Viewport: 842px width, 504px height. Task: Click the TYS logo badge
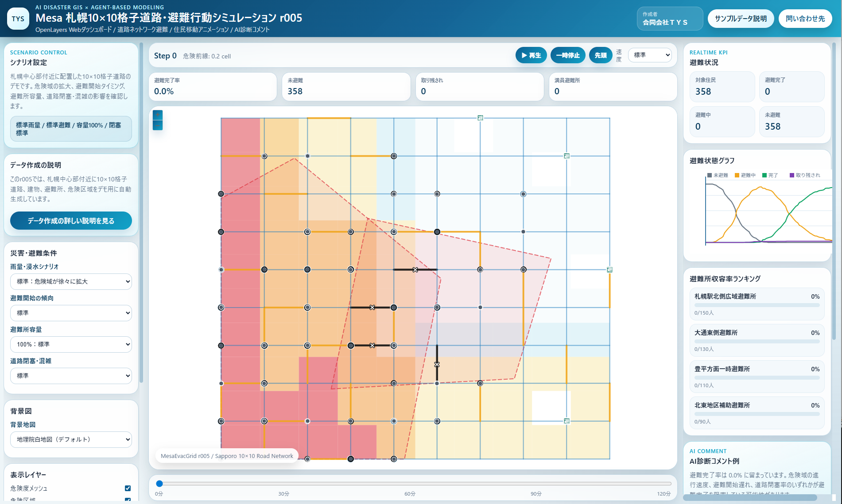point(18,19)
